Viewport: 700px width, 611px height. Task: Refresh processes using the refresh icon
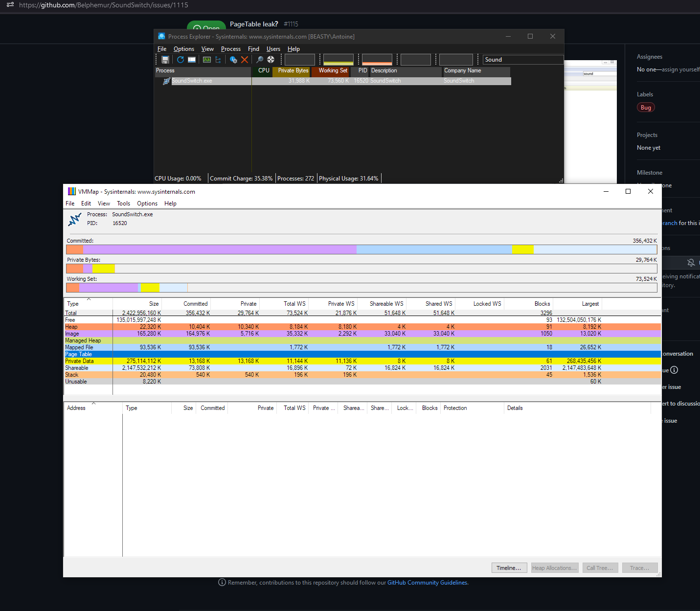180,60
